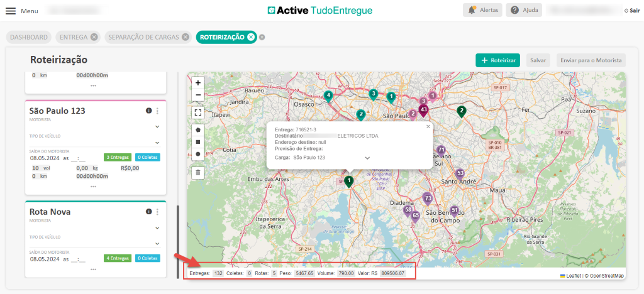Close the ROTEIRIZAÇÃO tab
The image size is (644, 294).
[x=250, y=37]
